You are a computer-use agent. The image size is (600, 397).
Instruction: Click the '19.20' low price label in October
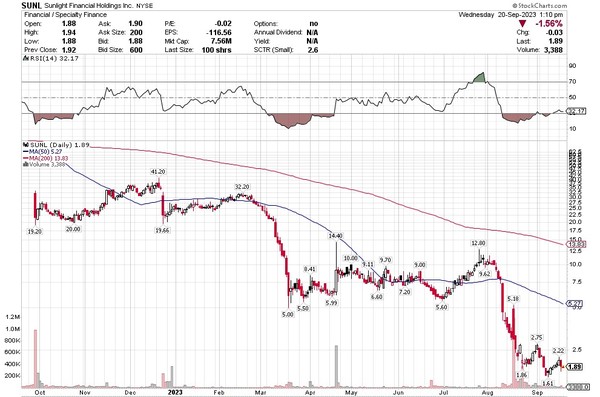[35, 232]
